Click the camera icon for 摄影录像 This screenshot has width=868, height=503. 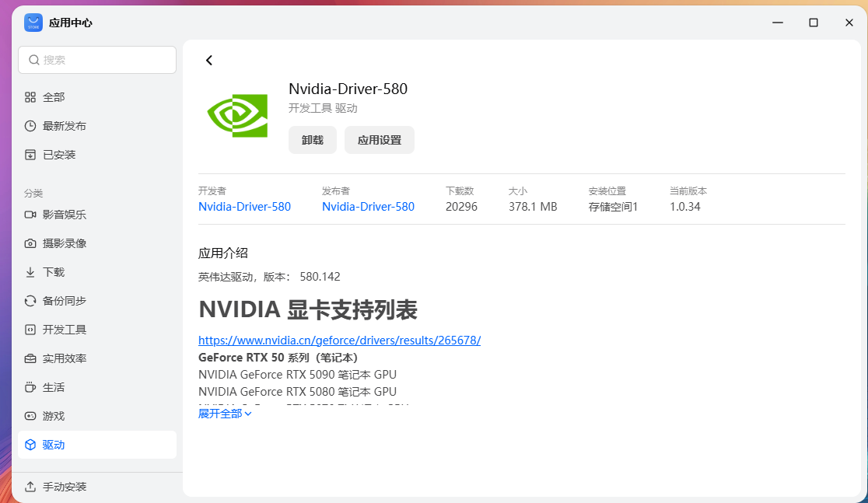pyautogui.click(x=30, y=243)
